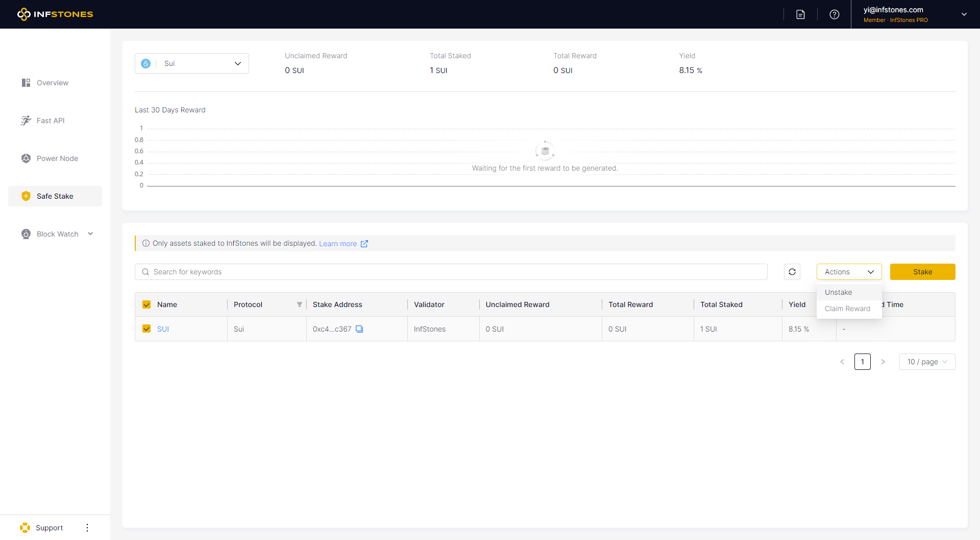This screenshot has height=540, width=980.
Task: Open the Protocol column filter
Action: click(300, 304)
